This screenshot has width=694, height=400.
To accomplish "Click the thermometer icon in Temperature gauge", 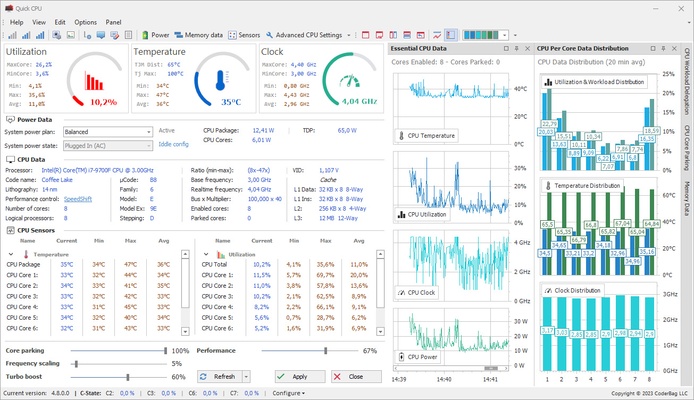I will (x=220, y=80).
